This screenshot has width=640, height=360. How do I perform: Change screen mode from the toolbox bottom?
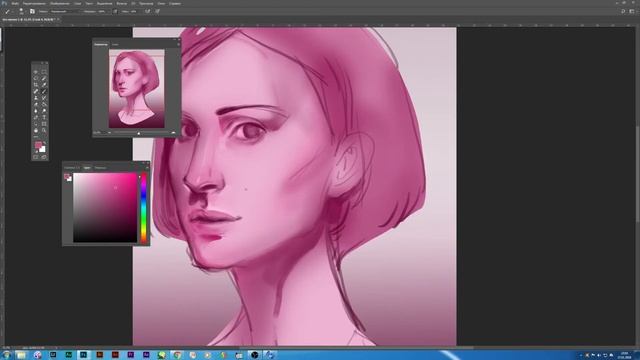pos(44,157)
